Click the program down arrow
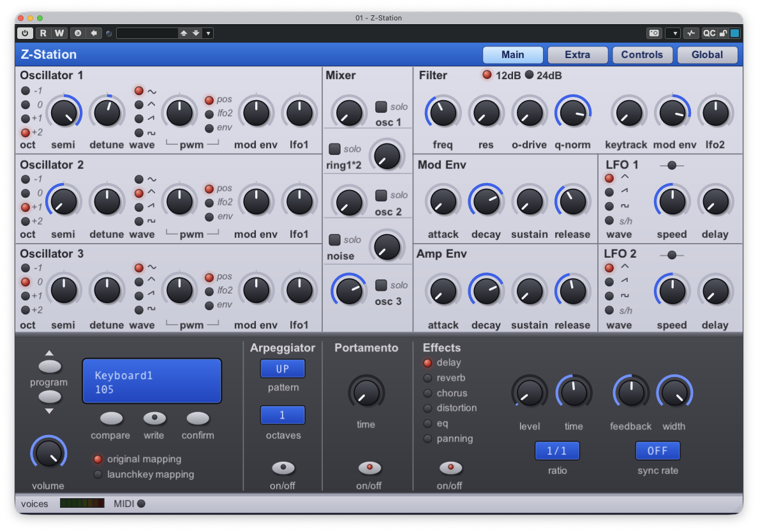 [49, 411]
